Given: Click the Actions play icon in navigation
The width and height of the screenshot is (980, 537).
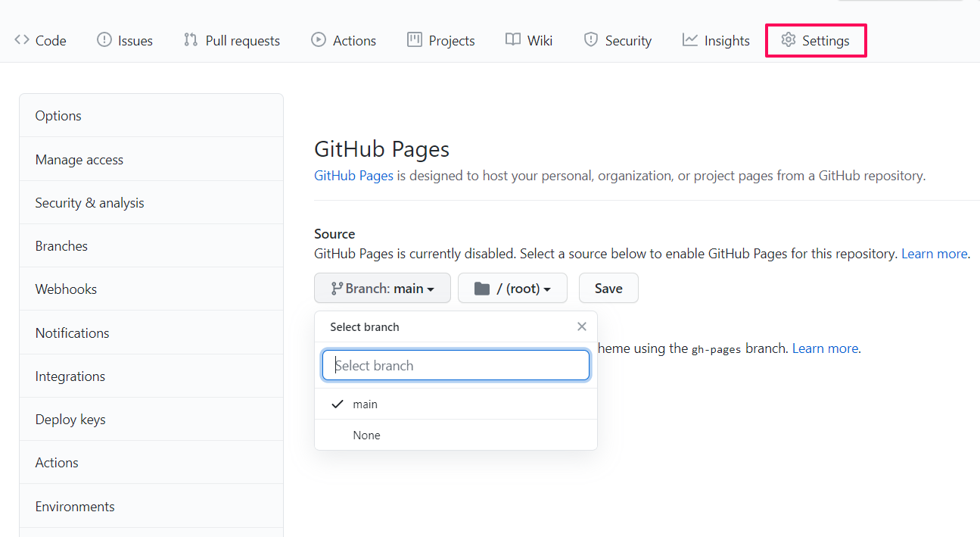Looking at the screenshot, I should coord(319,40).
